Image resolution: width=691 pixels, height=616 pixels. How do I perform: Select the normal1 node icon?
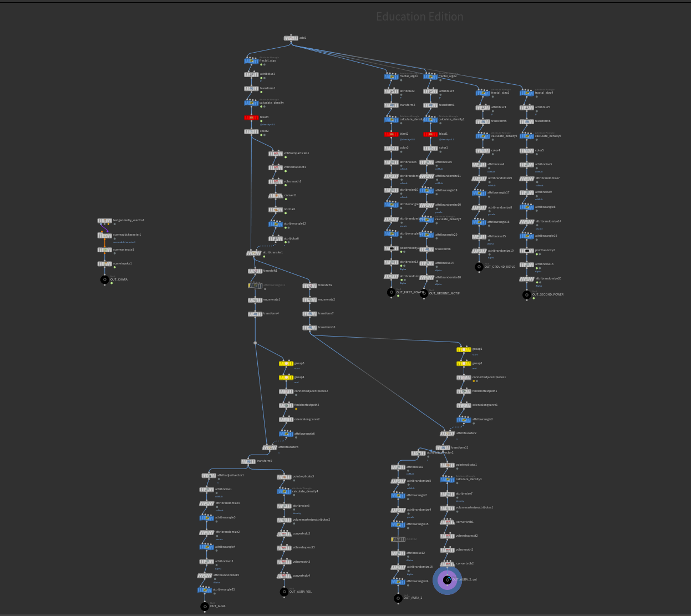point(276,210)
